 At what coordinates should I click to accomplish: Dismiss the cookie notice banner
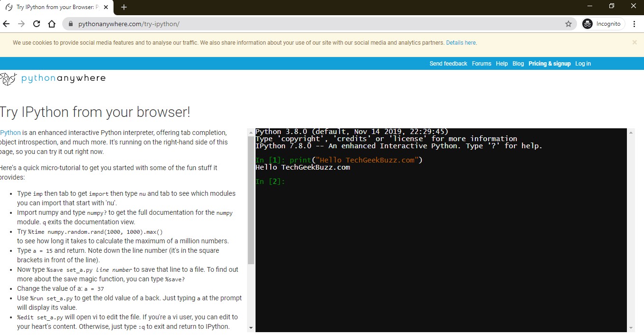(x=635, y=42)
